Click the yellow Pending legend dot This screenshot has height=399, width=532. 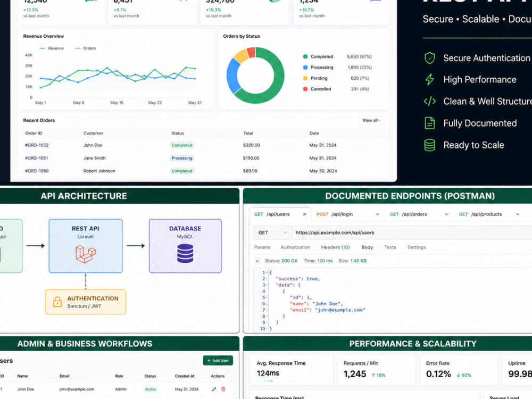[305, 78]
